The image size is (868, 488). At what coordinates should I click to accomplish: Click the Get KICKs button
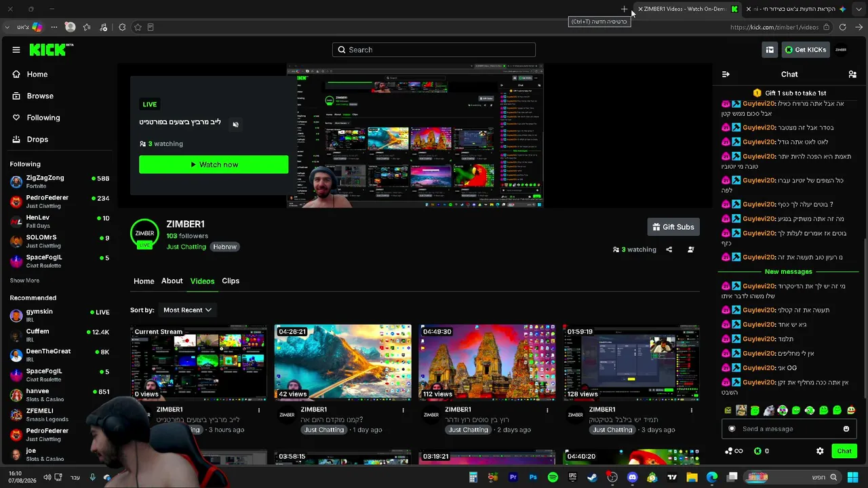coord(806,49)
